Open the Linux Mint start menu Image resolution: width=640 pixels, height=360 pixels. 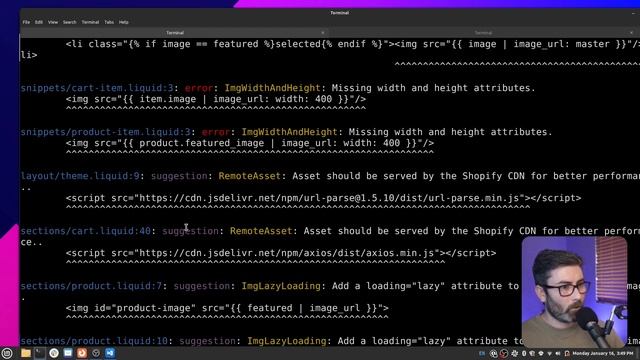pos(7,353)
